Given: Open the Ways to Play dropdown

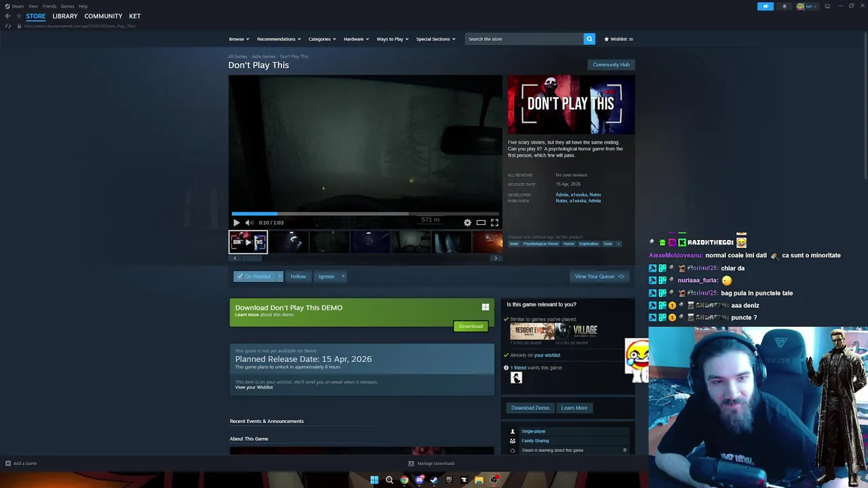Looking at the screenshot, I should (393, 39).
